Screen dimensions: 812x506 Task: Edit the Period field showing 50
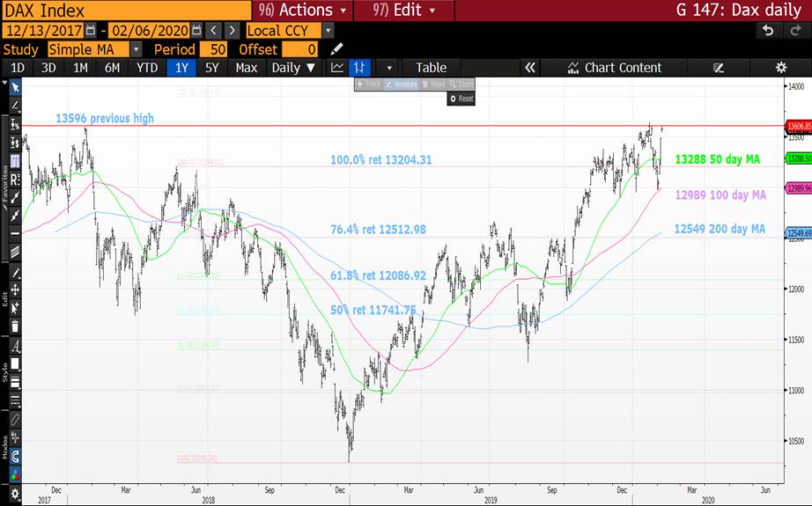(213, 49)
